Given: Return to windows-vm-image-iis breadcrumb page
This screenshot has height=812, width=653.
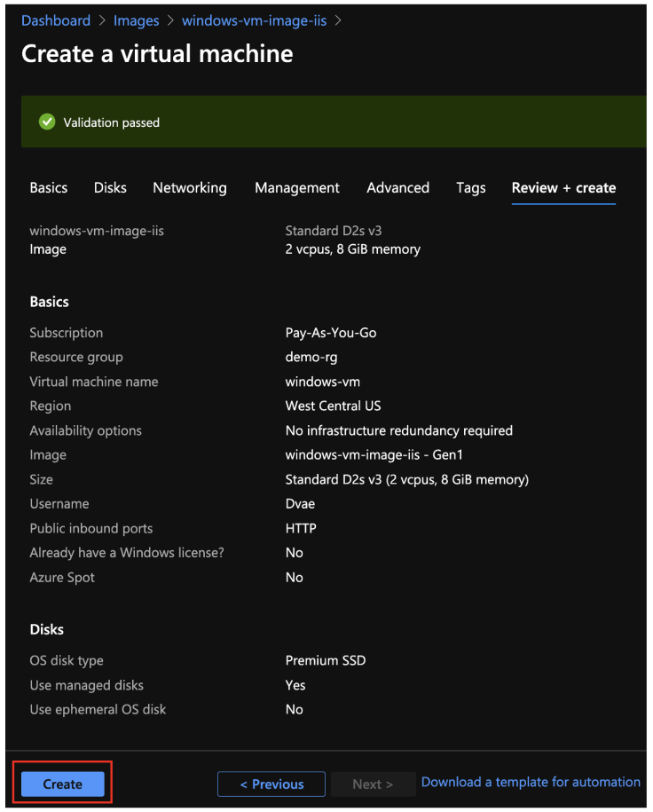Looking at the screenshot, I should (254, 20).
